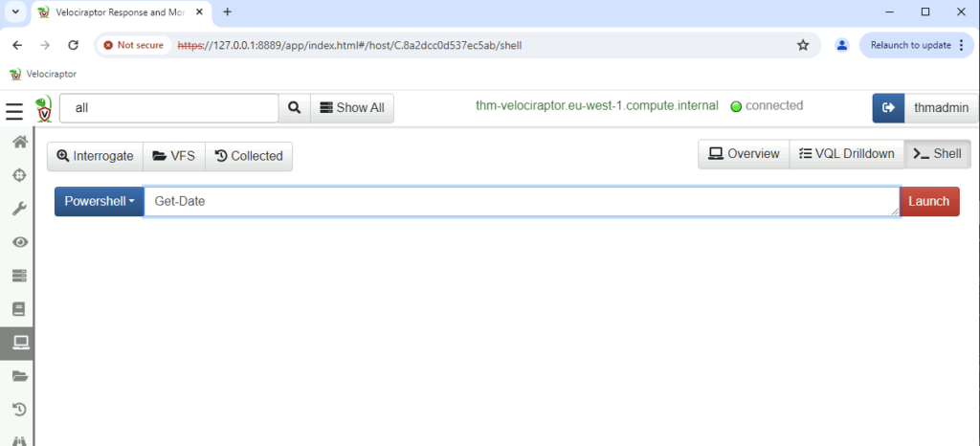Switch to Overview view

[x=744, y=154]
